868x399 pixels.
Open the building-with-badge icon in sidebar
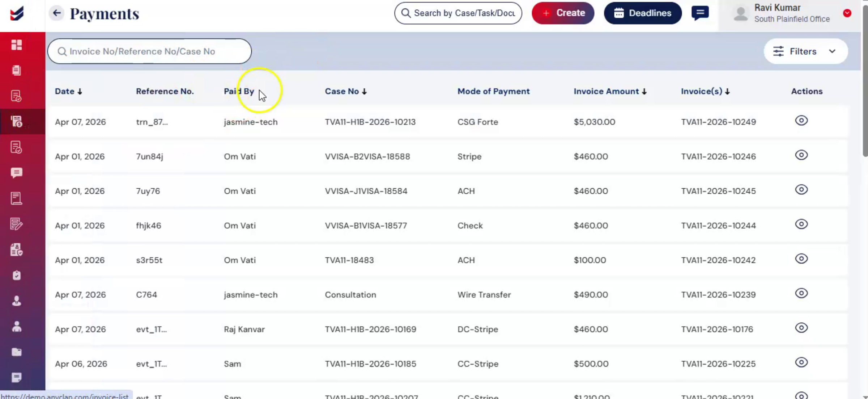pyautogui.click(x=17, y=250)
